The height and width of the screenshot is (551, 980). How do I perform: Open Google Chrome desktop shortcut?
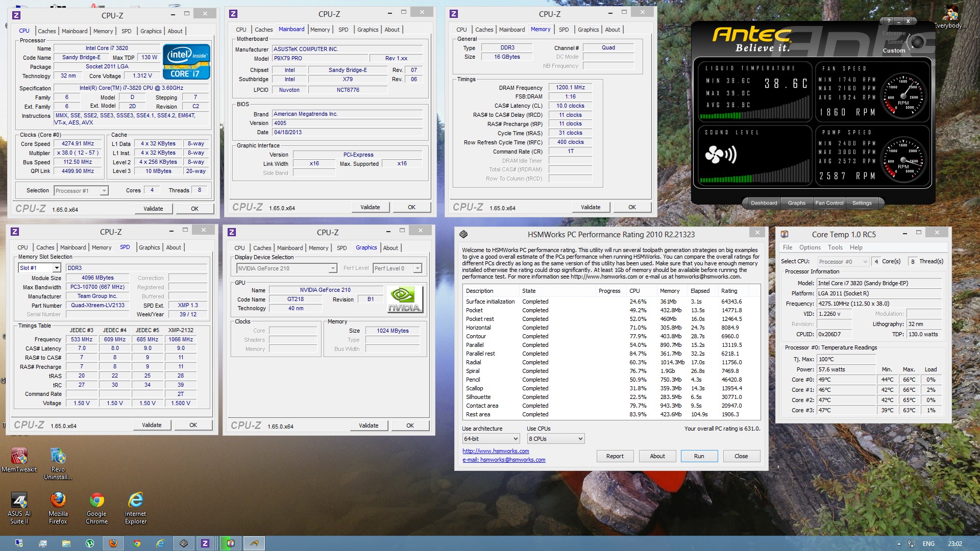pos(96,500)
